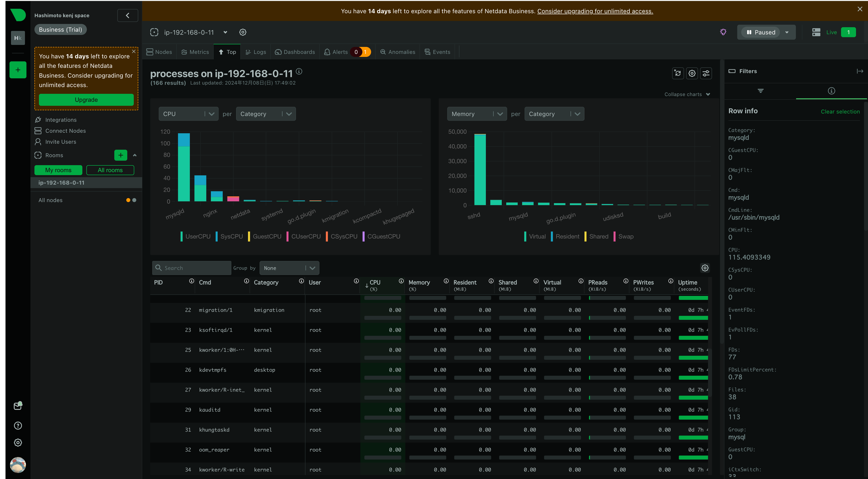This screenshot has width=868, height=479.
Task: Click the Clear selection link
Action: coord(840,112)
